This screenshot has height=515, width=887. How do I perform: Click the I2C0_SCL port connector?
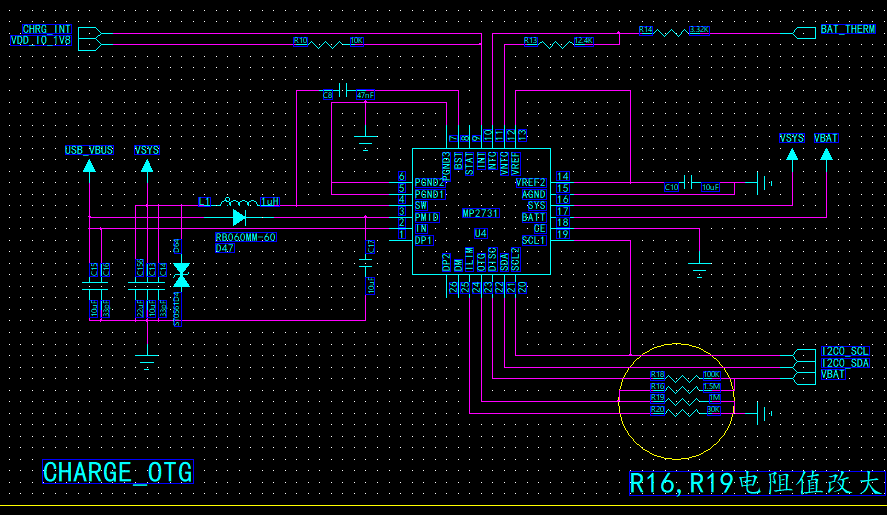click(804, 352)
